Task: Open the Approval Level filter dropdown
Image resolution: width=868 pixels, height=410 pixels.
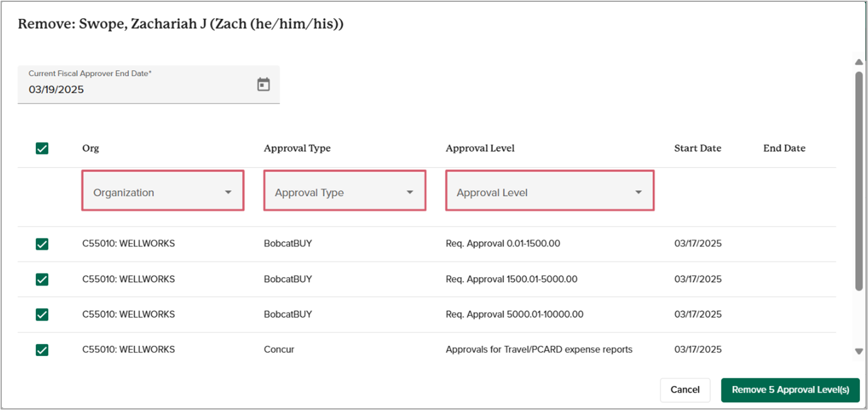Action: [x=549, y=192]
